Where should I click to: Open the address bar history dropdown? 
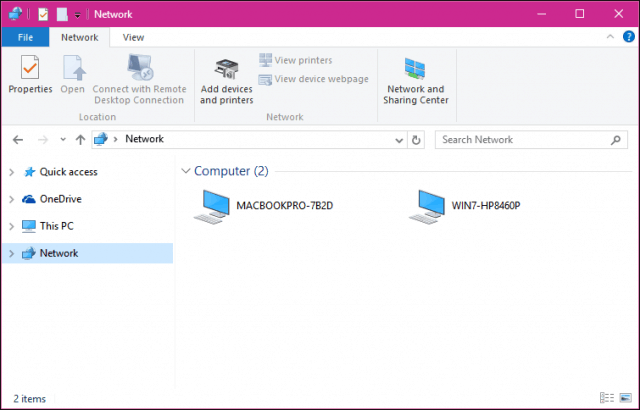399,140
